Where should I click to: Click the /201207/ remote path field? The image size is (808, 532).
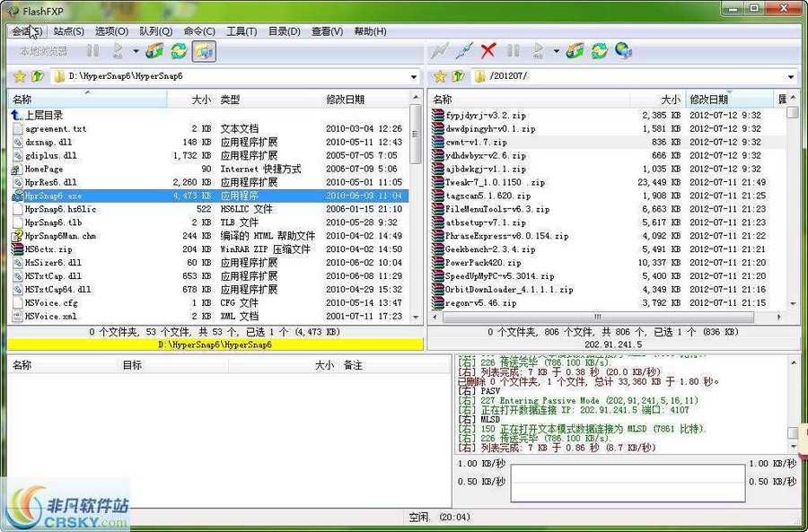[x=634, y=77]
